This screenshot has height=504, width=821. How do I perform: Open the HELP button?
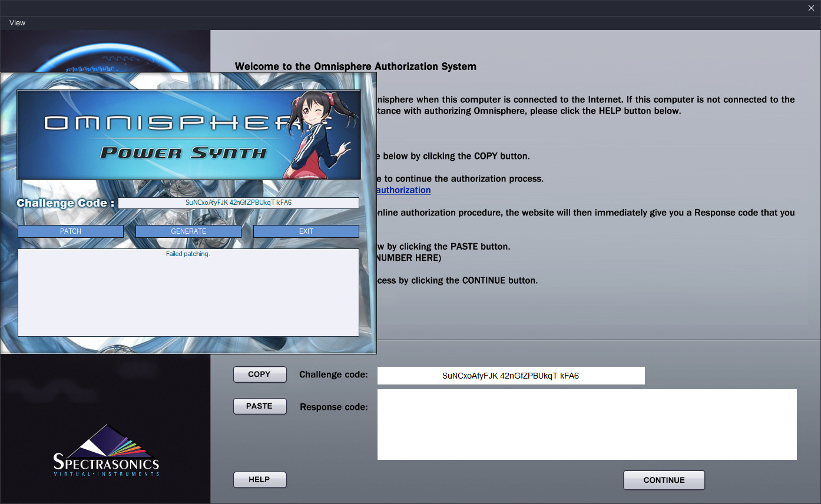(260, 480)
